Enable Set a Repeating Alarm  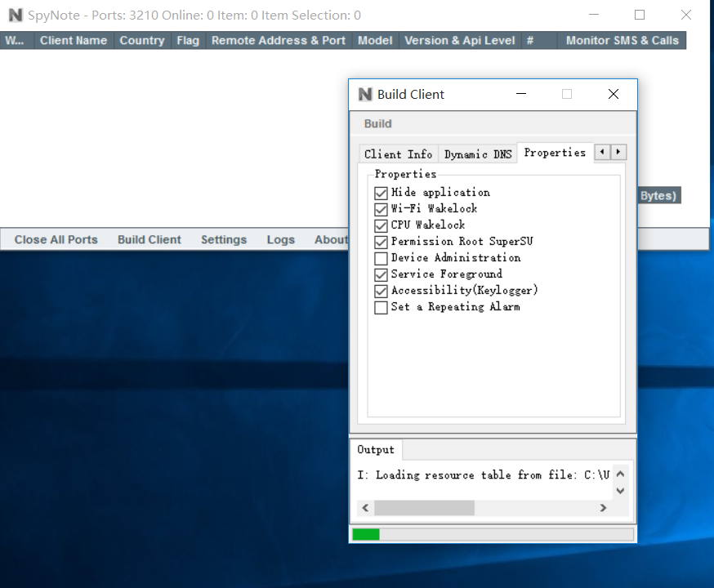pyautogui.click(x=382, y=308)
